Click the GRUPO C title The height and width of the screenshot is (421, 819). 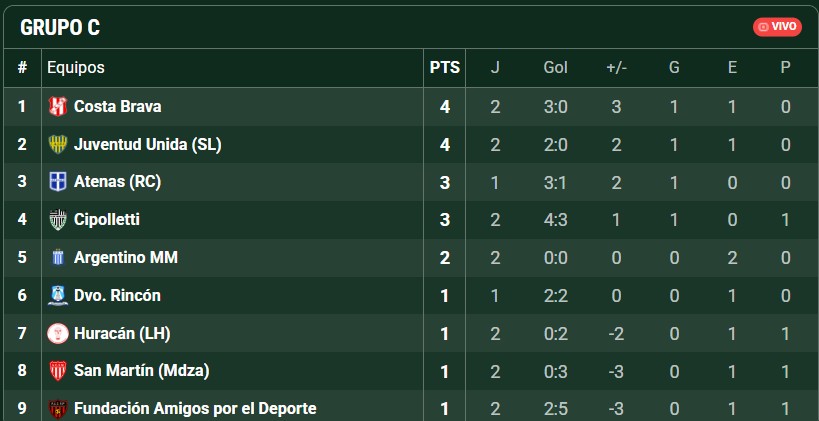click(60, 28)
